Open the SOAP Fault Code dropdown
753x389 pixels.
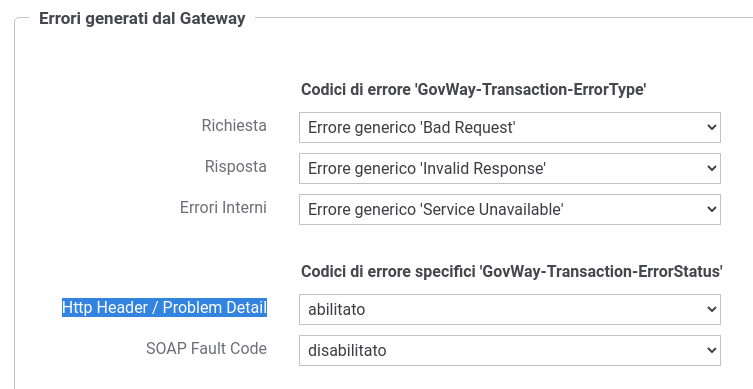510,350
